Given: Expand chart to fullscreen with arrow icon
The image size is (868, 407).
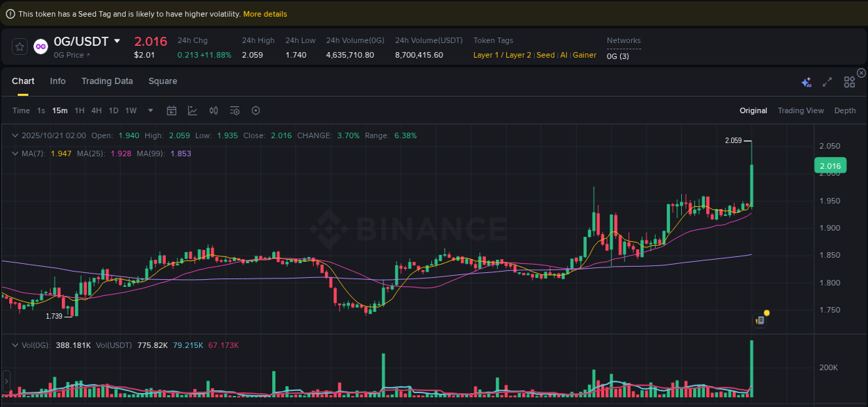Looking at the screenshot, I should point(827,81).
